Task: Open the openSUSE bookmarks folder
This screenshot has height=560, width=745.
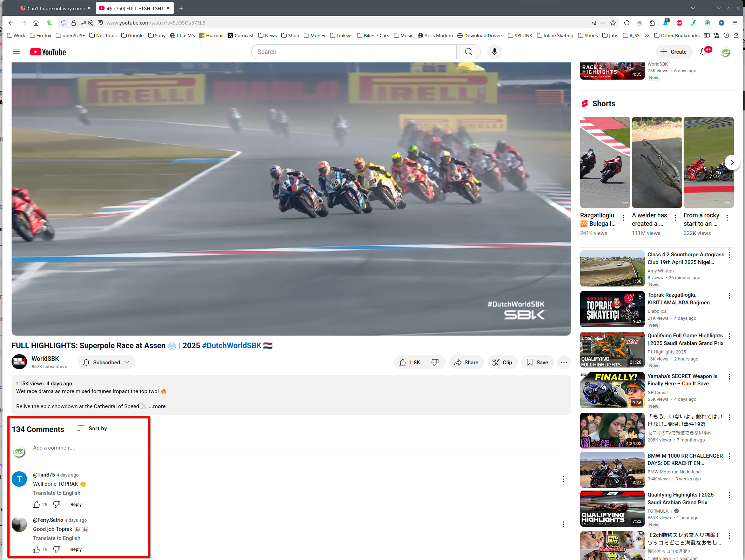Action: [70, 35]
